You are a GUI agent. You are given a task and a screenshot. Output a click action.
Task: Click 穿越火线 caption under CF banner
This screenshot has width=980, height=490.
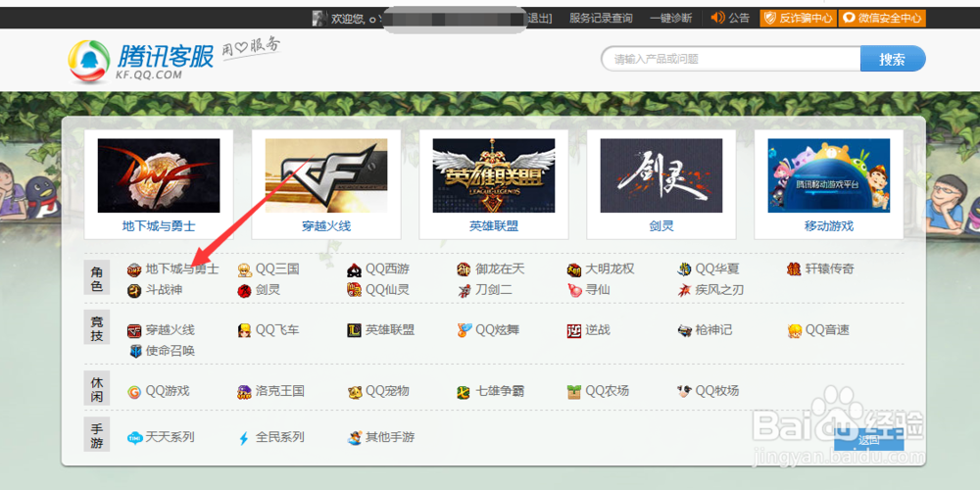coord(326,226)
